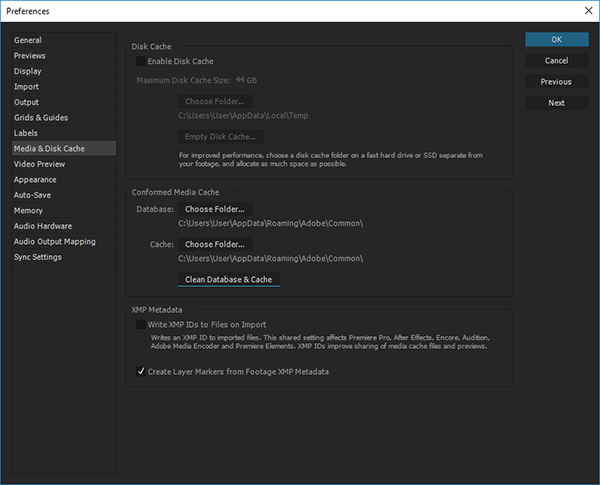600x485 pixels.
Task: Go to Next preferences page
Action: point(556,102)
